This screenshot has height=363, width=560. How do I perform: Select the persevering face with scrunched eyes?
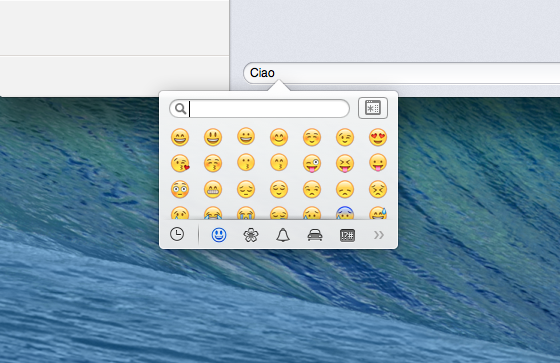click(x=378, y=189)
